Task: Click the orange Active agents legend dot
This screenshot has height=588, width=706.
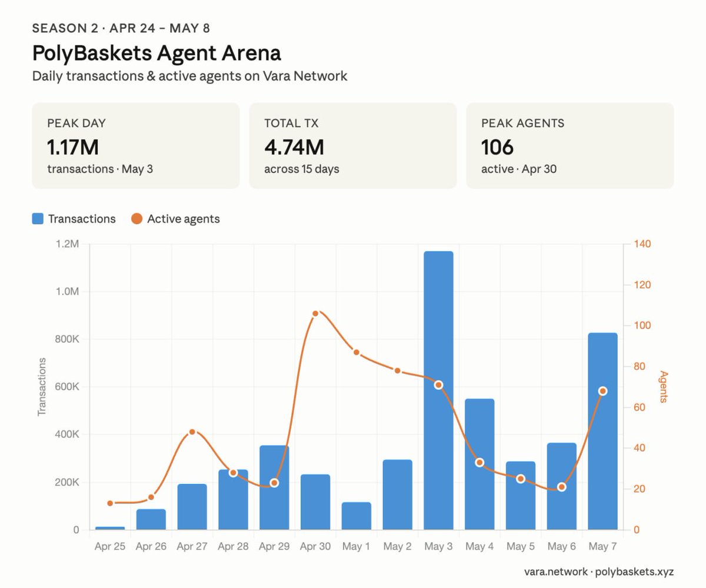Action: pyautogui.click(x=136, y=219)
